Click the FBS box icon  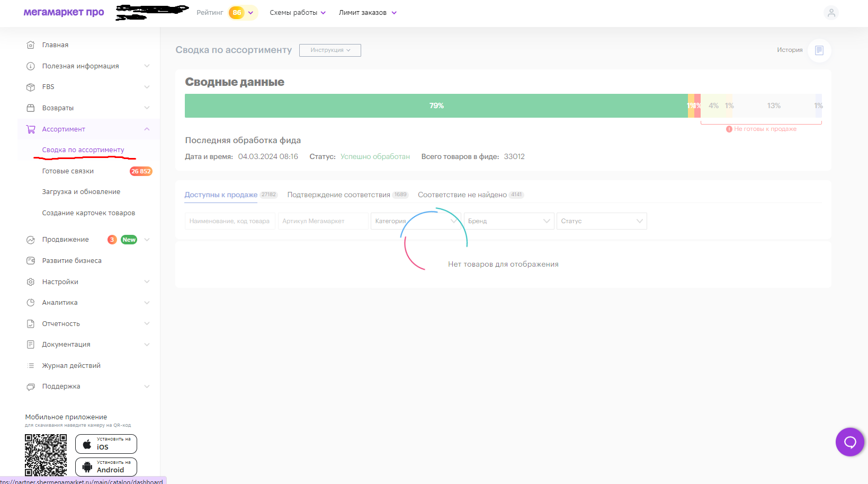31,87
